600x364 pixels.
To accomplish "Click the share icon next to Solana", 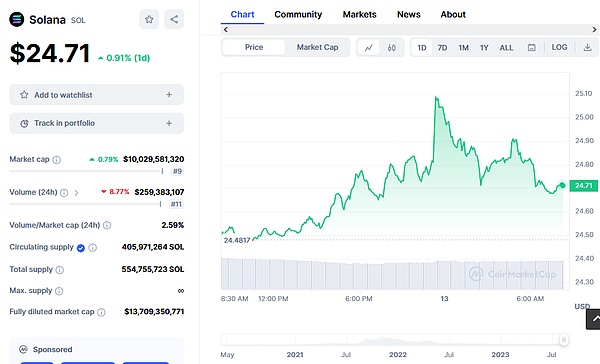I will (x=174, y=19).
